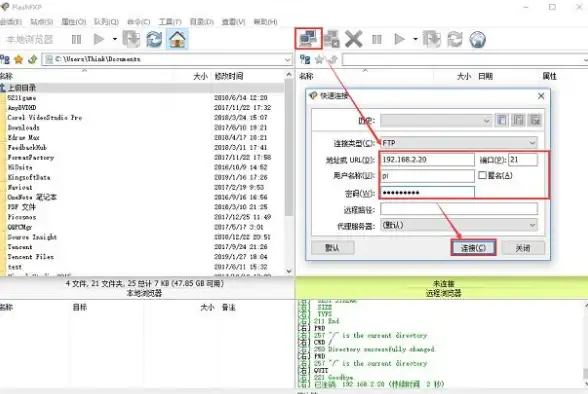The image size is (588, 394).
Task: Click the remote pane path input box
Action: click(465, 60)
